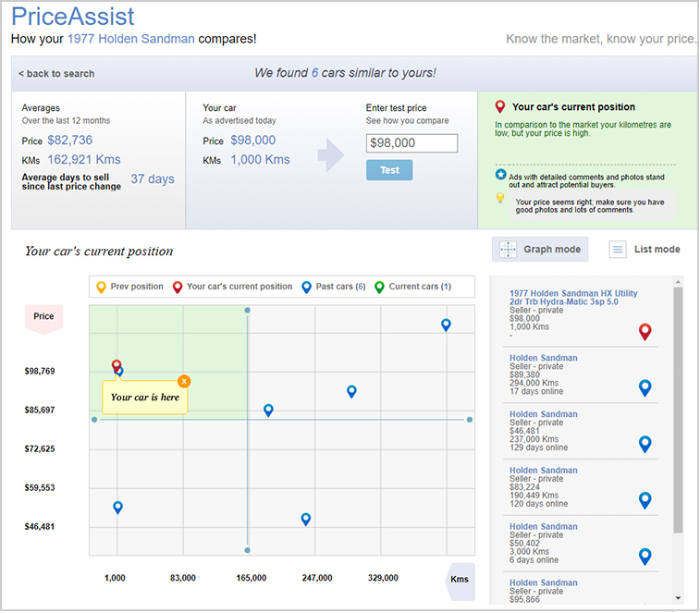Select the blue pin at top right of graph
This screenshot has width=700, height=613.
(x=446, y=325)
